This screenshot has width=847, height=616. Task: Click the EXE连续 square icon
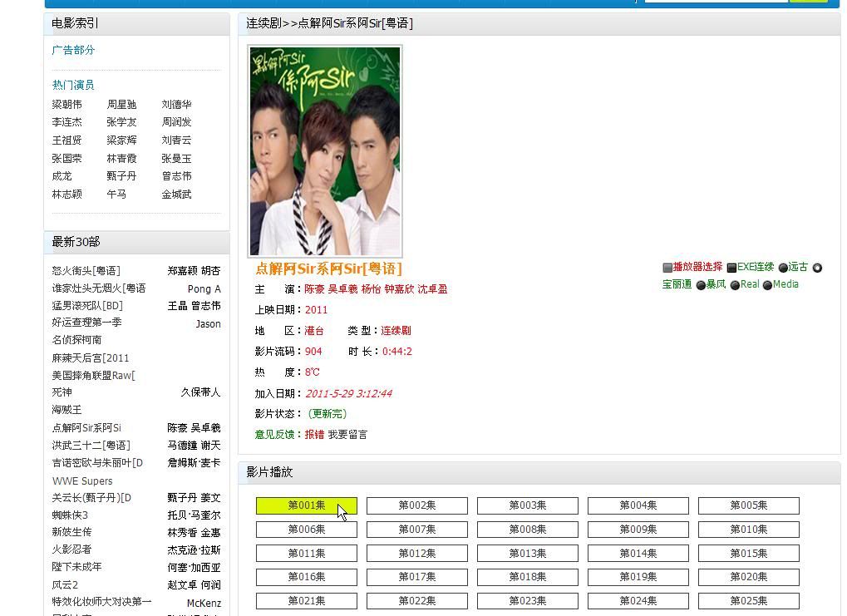pos(731,268)
